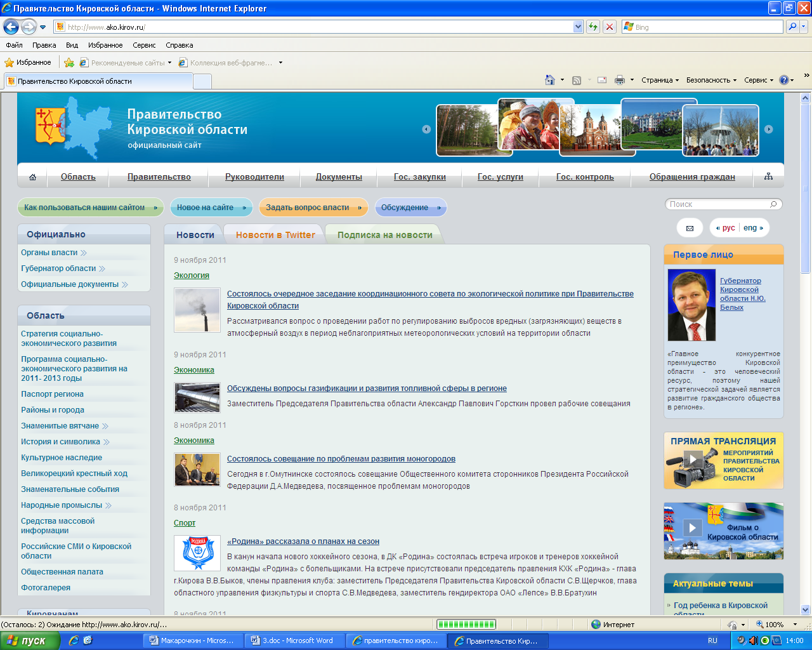The height and width of the screenshot is (650, 812).
Task: Click the Refresh page icon
Action: click(593, 27)
